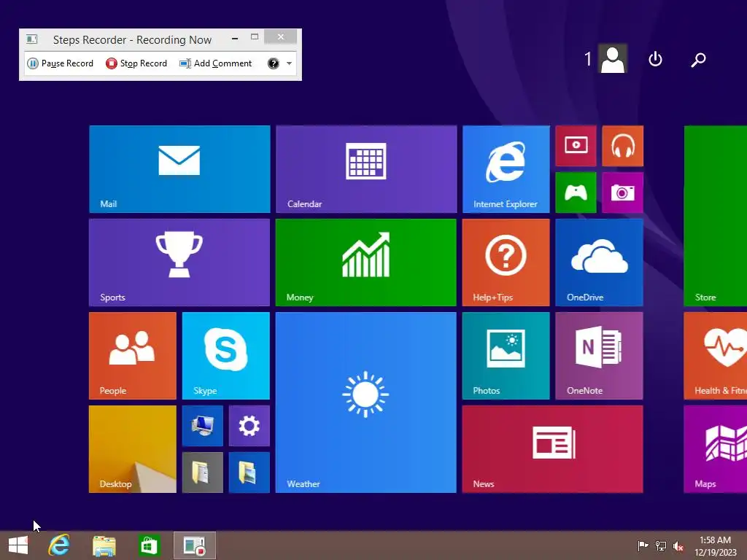Click the user account picture
747x560 pixels.
[613, 58]
